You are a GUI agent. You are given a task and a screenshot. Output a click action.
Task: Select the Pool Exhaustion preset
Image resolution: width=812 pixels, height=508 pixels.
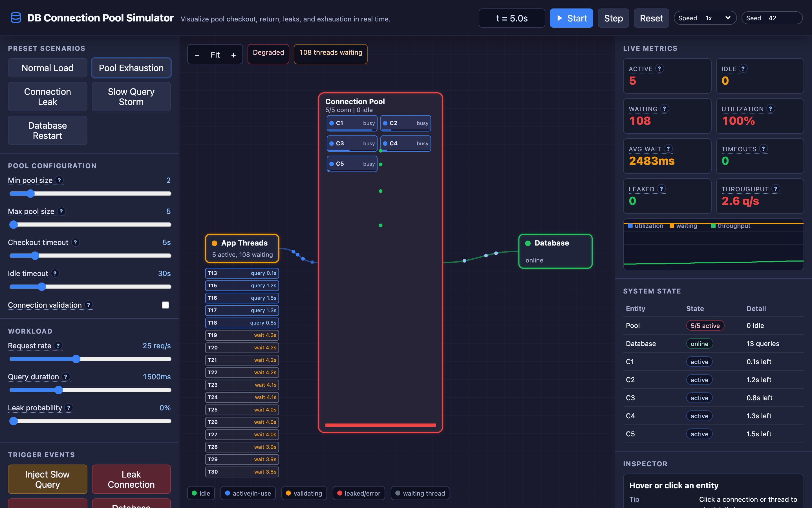point(131,68)
